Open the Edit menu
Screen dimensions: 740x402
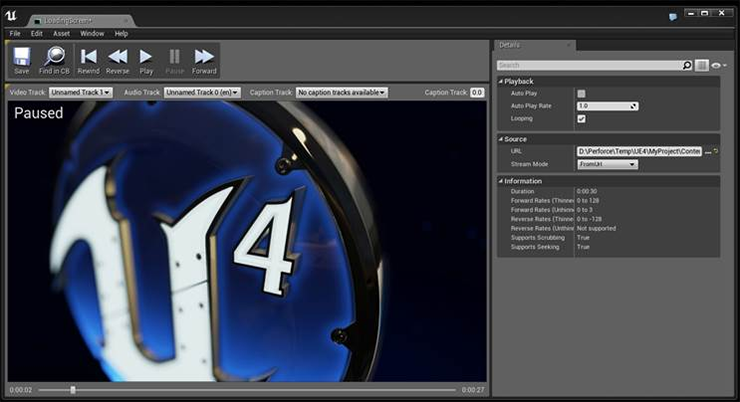click(37, 34)
